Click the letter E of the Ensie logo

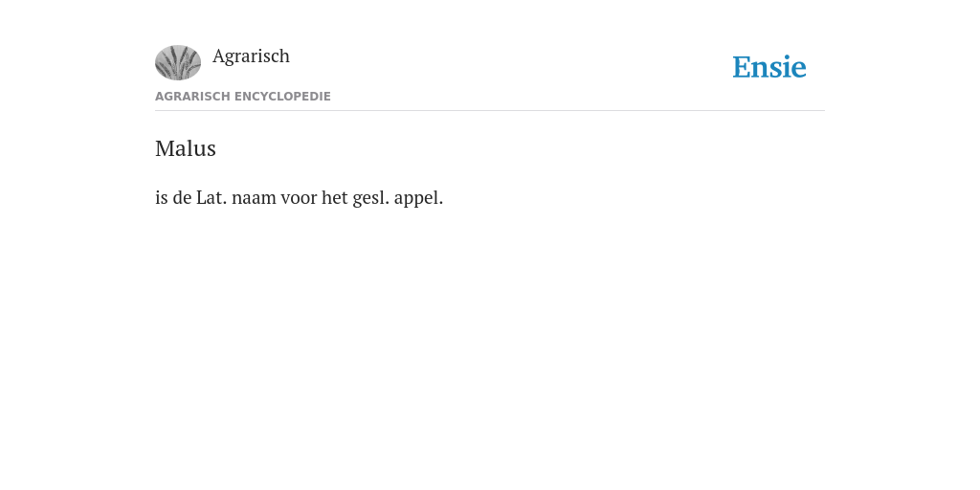click(x=741, y=67)
